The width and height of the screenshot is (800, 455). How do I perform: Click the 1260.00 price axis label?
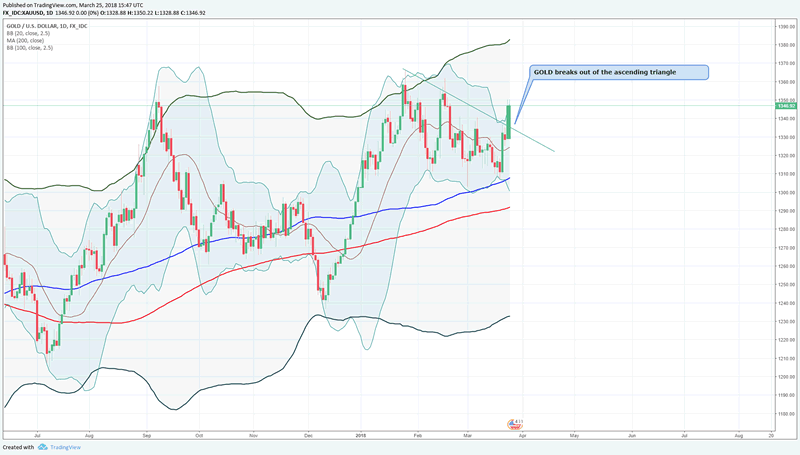tap(786, 266)
